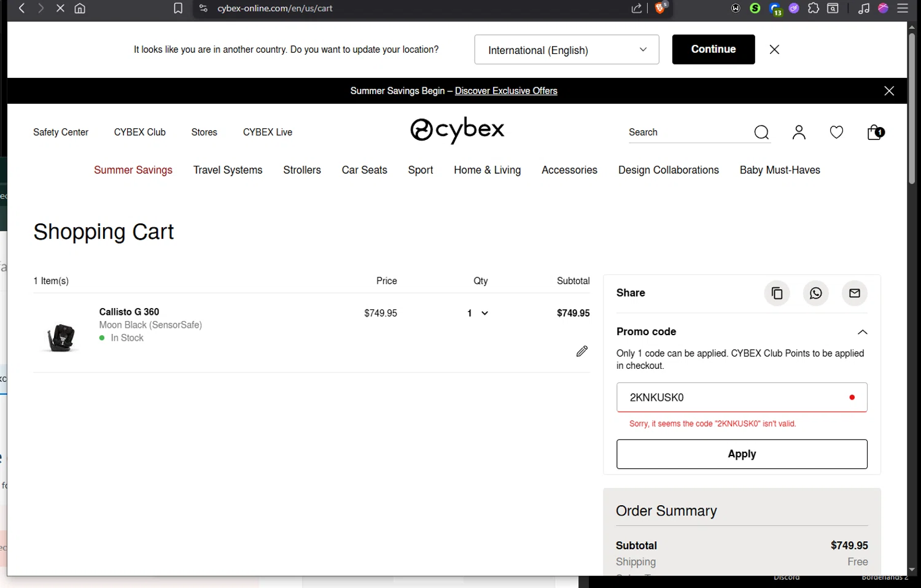The height and width of the screenshot is (588, 921).
Task: Click the "In Stock" status text
Action: 127,338
